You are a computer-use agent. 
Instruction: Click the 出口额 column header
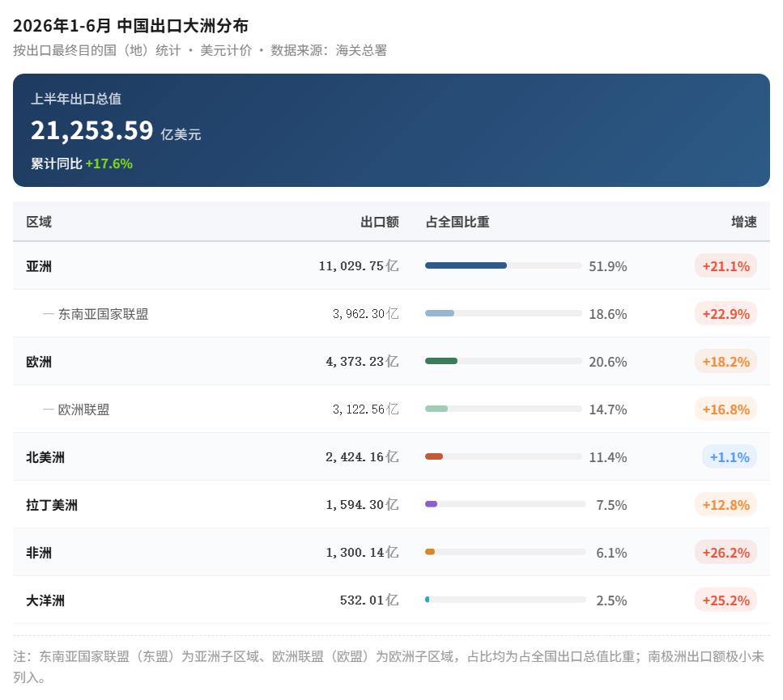coord(380,222)
